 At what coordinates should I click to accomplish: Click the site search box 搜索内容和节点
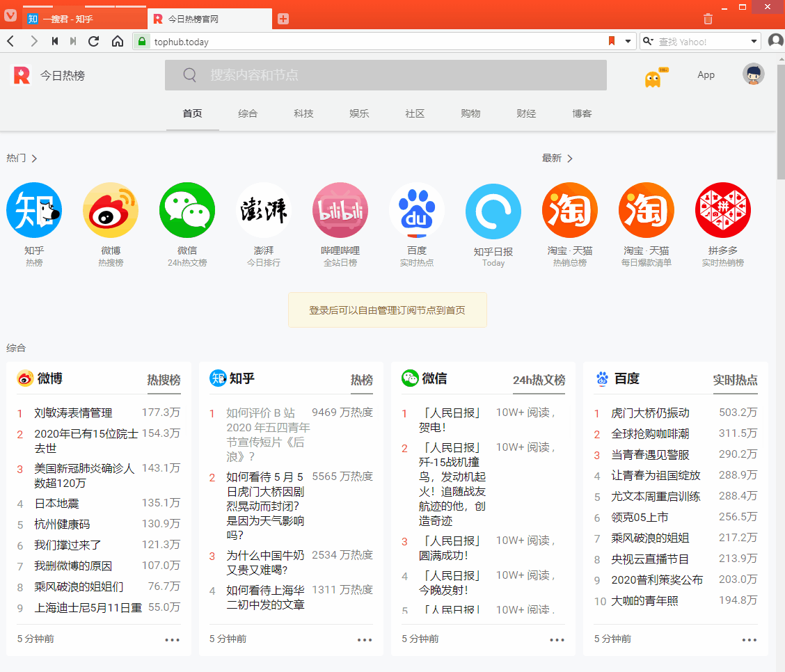coord(386,75)
